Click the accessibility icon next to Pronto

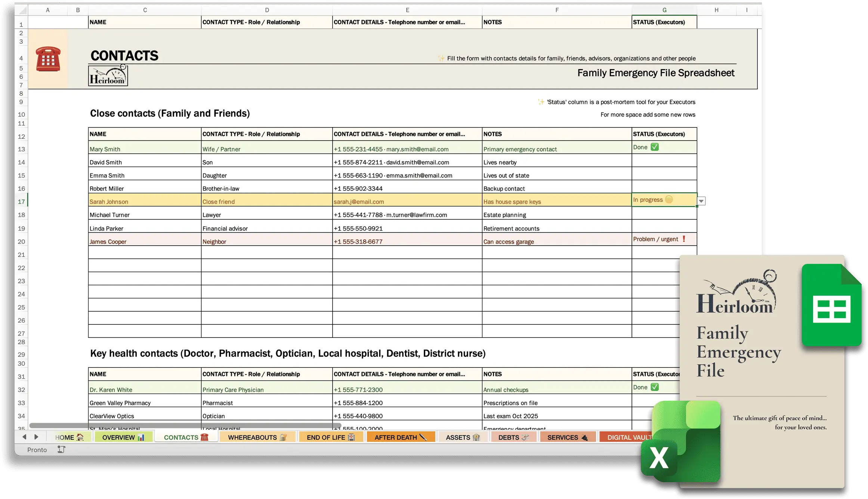tap(61, 449)
